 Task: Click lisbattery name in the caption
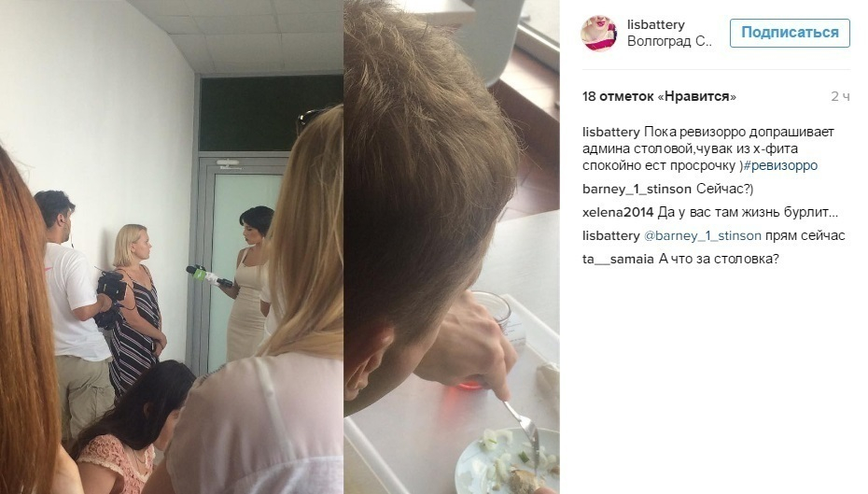tap(610, 133)
